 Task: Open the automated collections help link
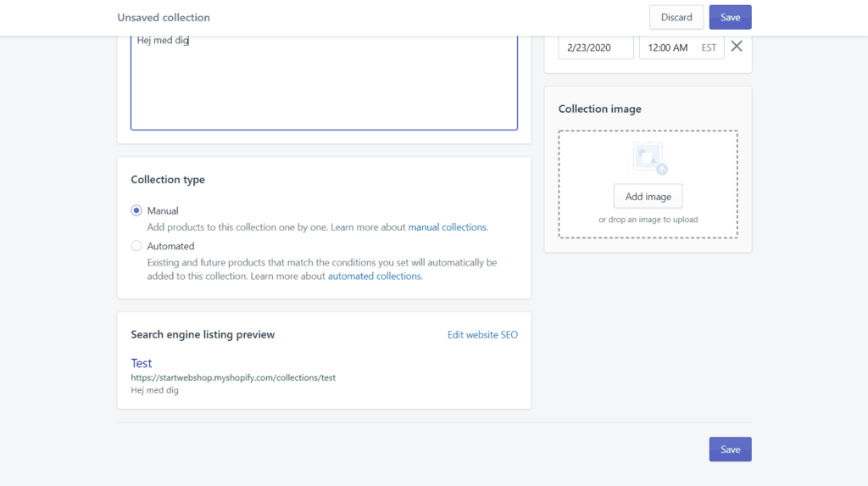pos(374,276)
